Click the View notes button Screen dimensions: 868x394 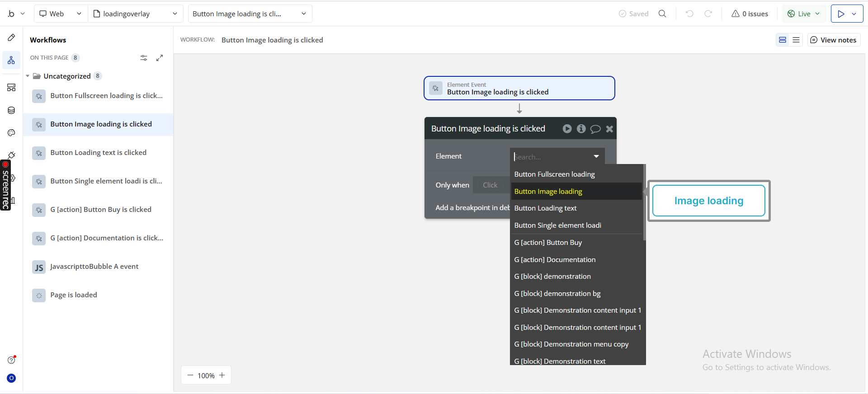[x=833, y=40]
